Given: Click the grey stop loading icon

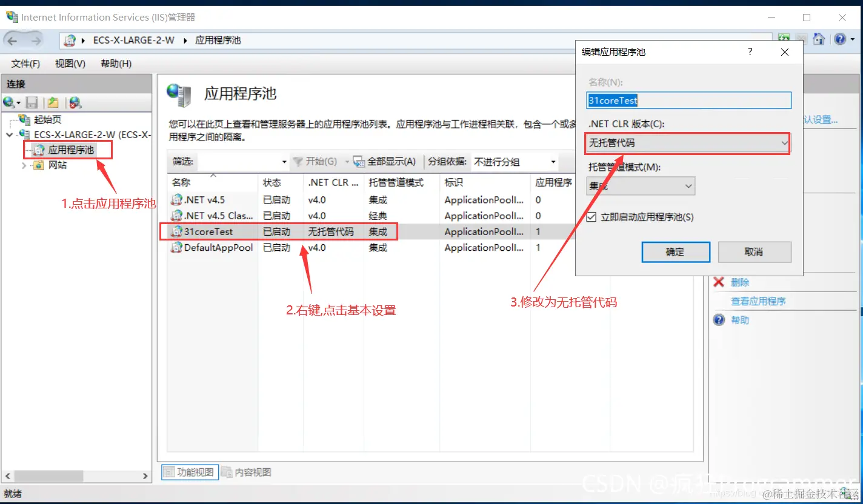Looking at the screenshot, I should tap(801, 39).
